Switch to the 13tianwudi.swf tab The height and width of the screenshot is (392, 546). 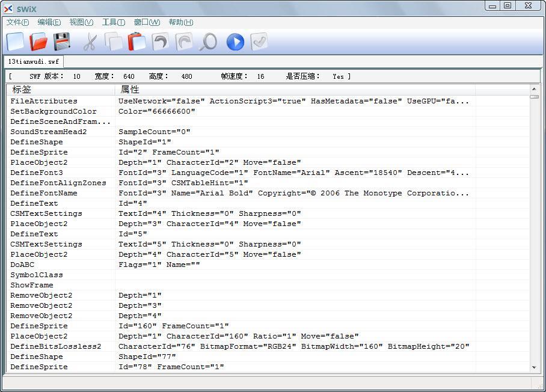(x=33, y=61)
